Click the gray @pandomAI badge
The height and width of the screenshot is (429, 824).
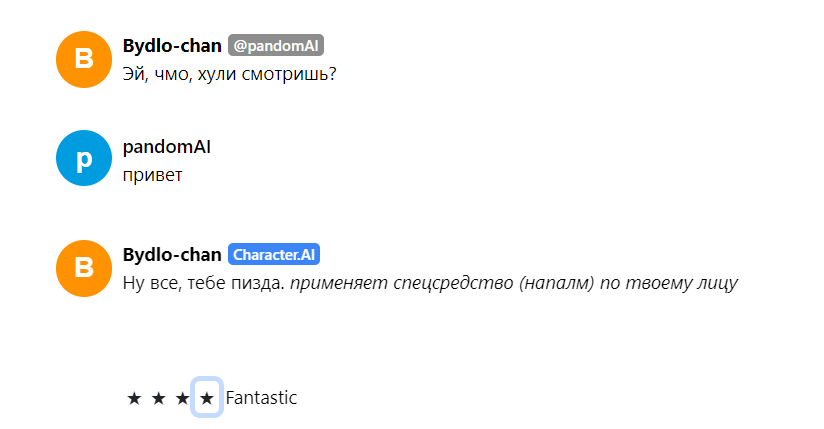(276, 46)
